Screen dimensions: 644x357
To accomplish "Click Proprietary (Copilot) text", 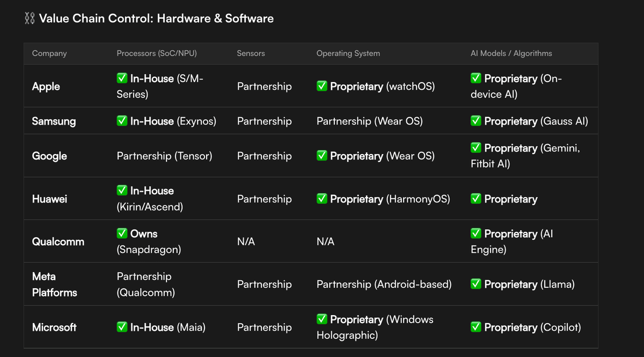I will point(532,327).
